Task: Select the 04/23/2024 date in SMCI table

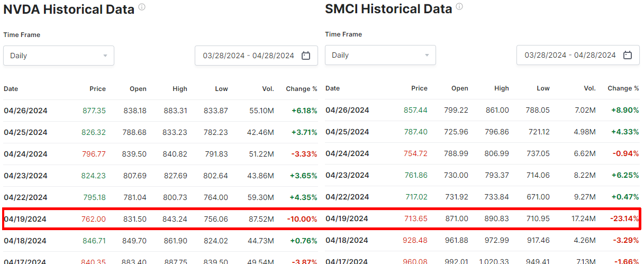Action: tap(347, 175)
